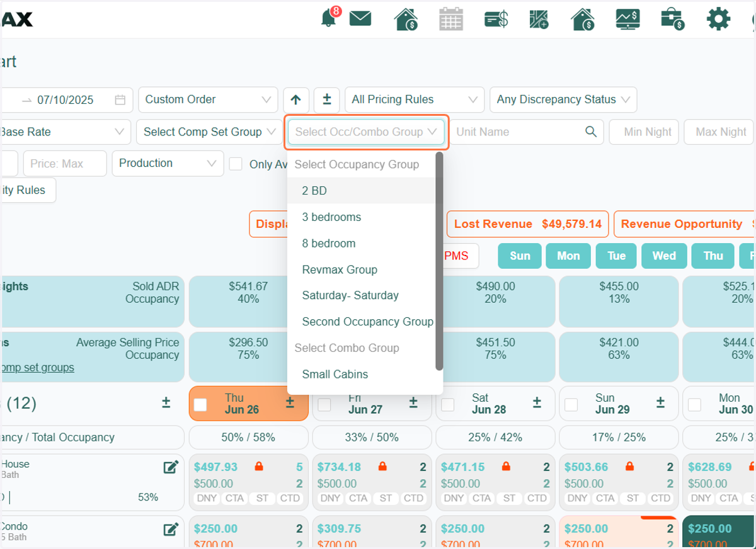Viewport: 756px width, 549px height.
Task: Check the Fri Jun 27 checkbox
Action: (x=324, y=405)
